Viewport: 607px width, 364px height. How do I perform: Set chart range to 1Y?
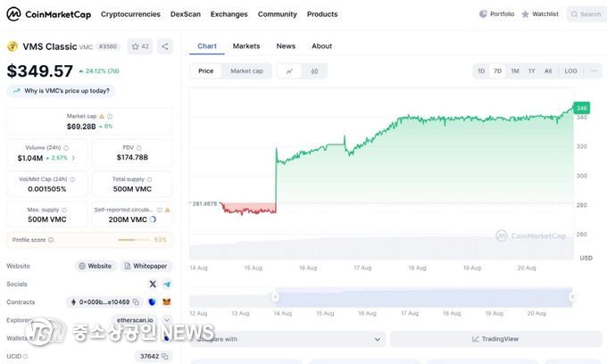click(531, 71)
